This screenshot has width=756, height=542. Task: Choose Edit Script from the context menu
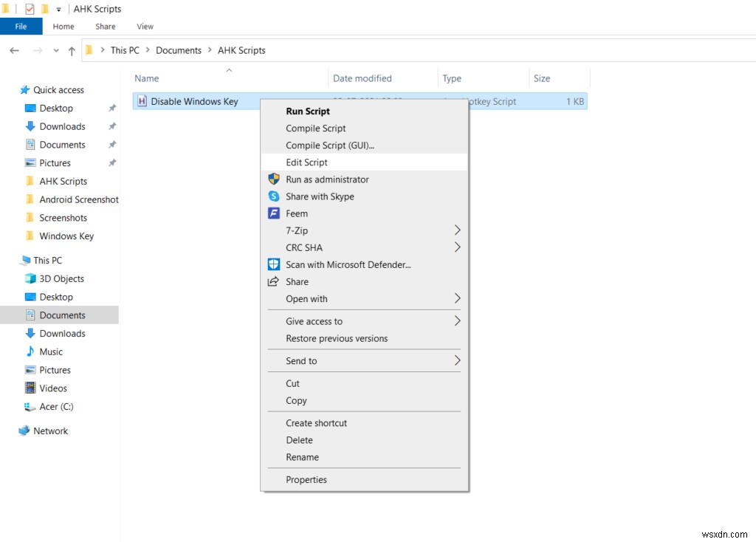tap(308, 162)
